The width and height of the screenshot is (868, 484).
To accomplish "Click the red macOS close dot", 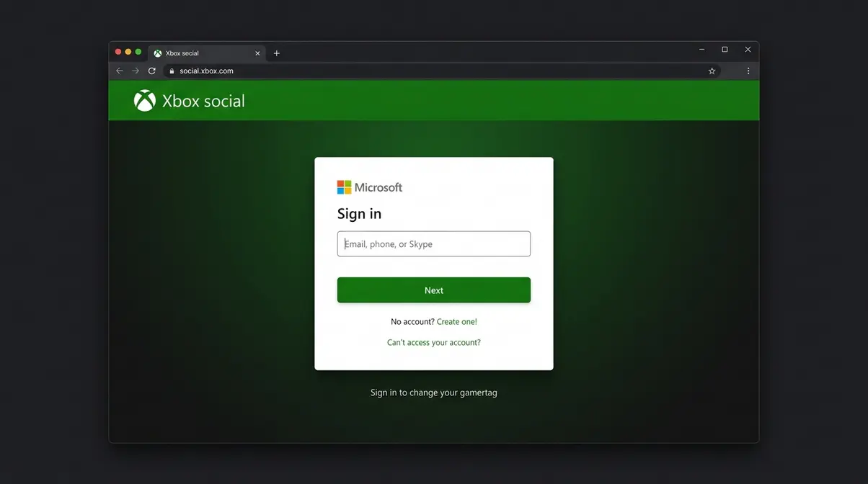I will tap(118, 52).
